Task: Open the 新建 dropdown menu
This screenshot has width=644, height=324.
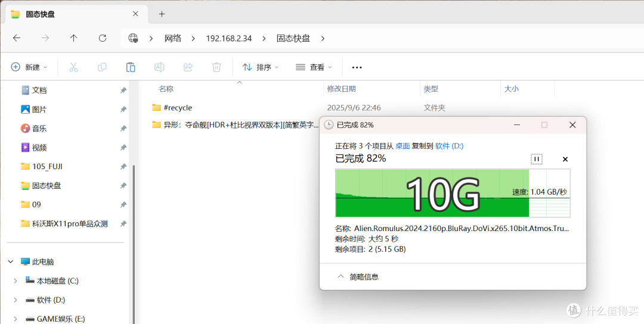Action: tap(29, 67)
